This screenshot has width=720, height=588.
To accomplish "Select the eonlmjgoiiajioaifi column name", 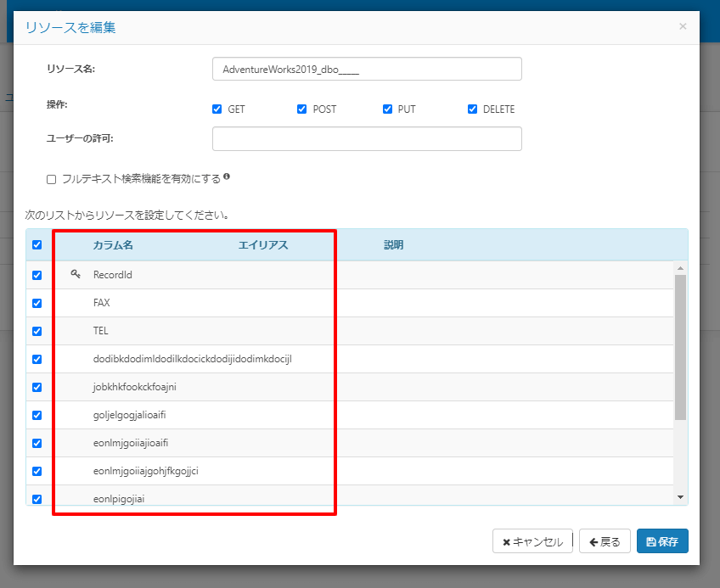I will click(131, 443).
